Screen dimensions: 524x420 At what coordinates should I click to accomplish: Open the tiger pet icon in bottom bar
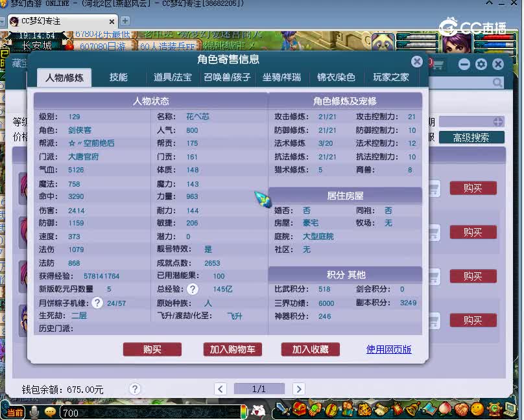[x=364, y=410]
